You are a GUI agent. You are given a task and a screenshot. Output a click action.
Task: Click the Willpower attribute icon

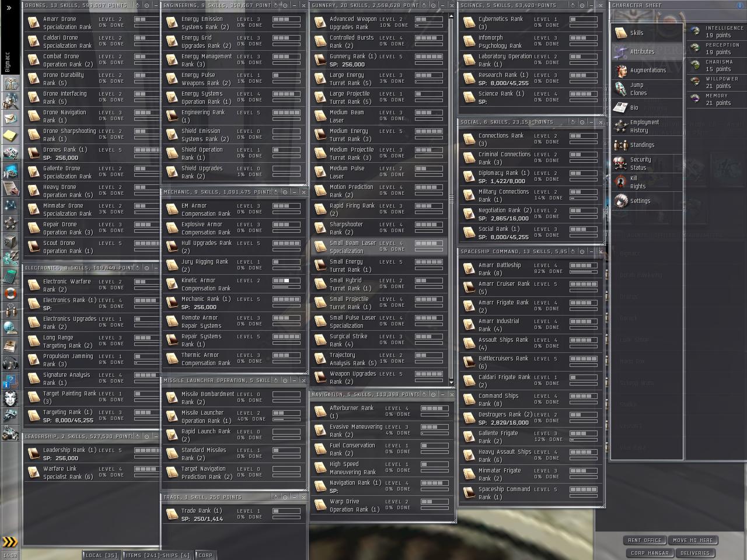coord(694,82)
